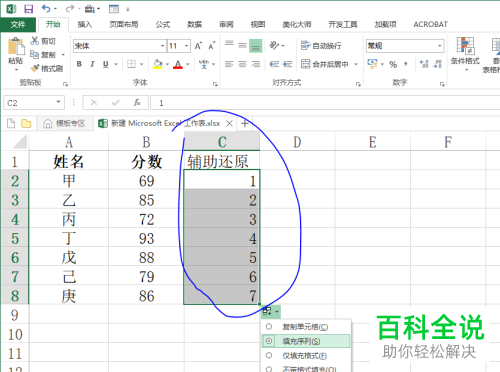Open the font settings dialog launcher
The height and width of the screenshot is (372, 500).
click(x=215, y=84)
